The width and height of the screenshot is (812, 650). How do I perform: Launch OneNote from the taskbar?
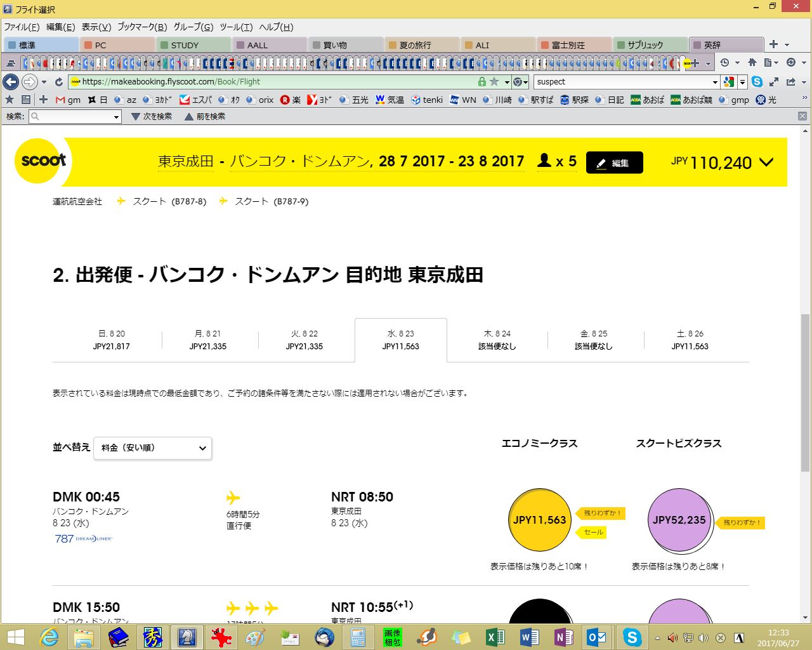pyautogui.click(x=563, y=637)
